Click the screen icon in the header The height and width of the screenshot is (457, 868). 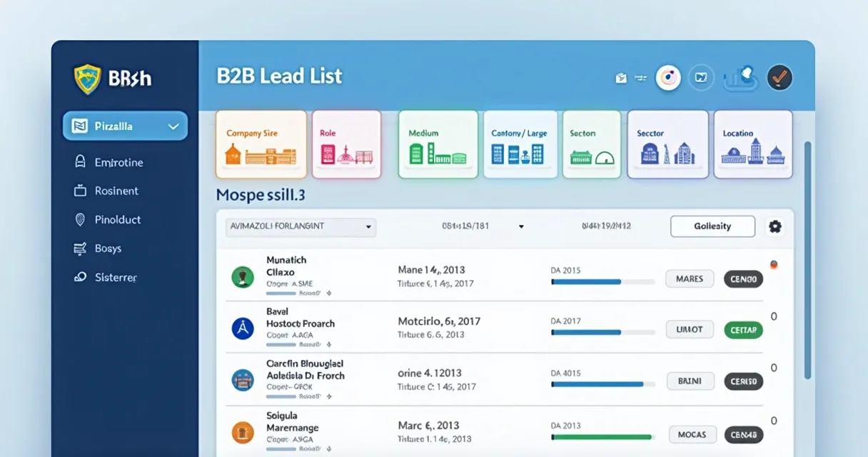click(701, 77)
